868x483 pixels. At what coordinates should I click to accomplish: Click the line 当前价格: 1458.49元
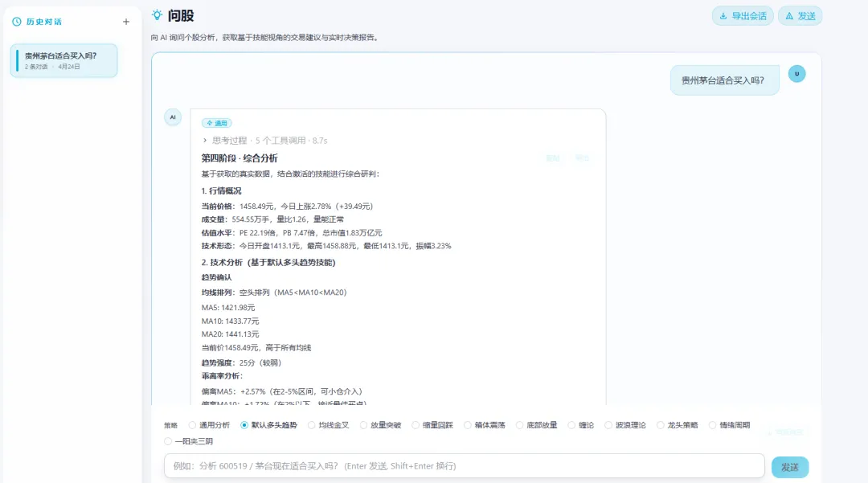(x=287, y=206)
